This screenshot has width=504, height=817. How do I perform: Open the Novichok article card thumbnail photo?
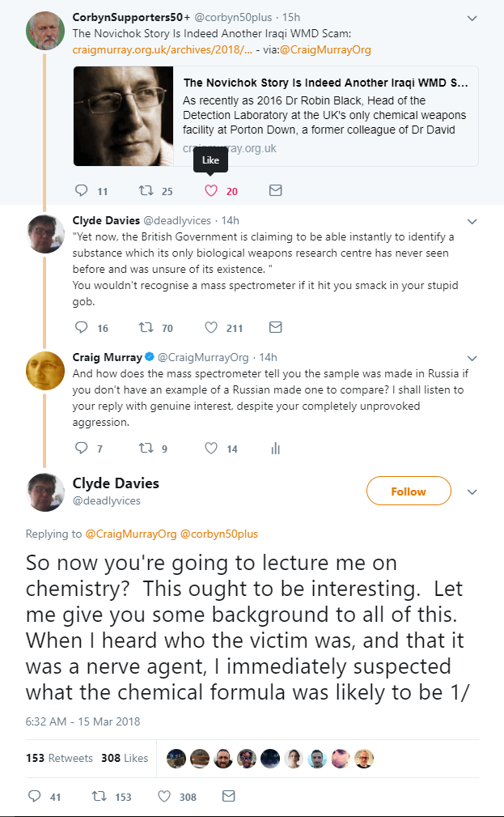click(124, 116)
